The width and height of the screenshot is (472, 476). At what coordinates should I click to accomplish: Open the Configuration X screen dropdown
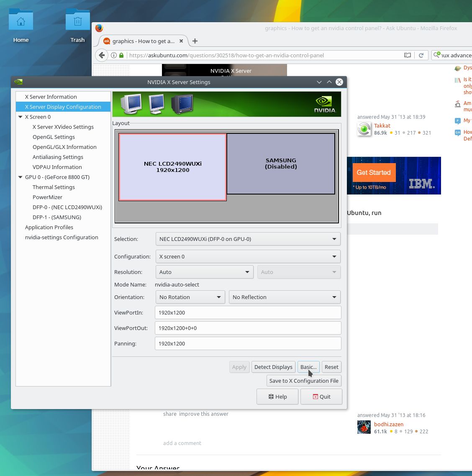248,256
